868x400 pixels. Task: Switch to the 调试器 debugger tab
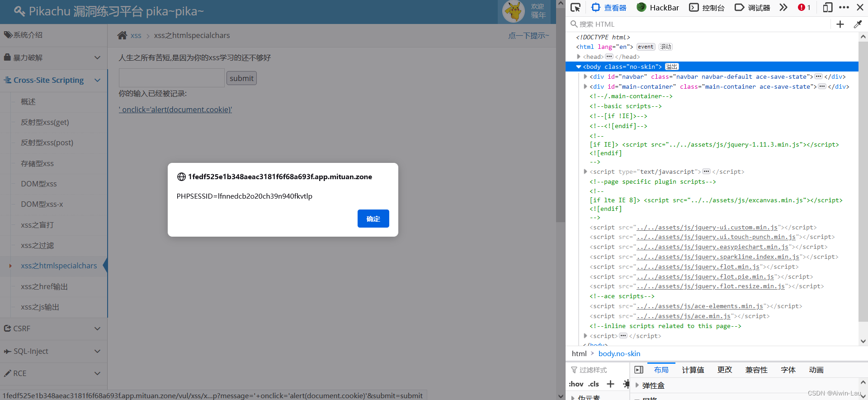752,7
